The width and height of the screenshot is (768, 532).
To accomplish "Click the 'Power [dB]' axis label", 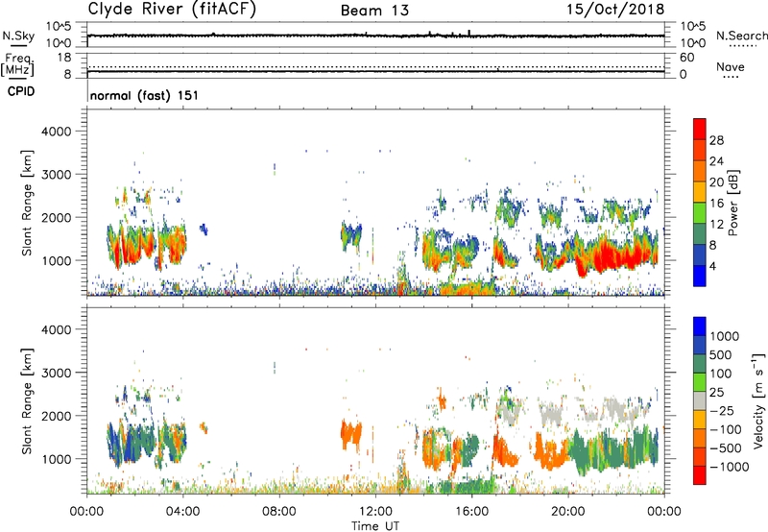I will 733,203.
